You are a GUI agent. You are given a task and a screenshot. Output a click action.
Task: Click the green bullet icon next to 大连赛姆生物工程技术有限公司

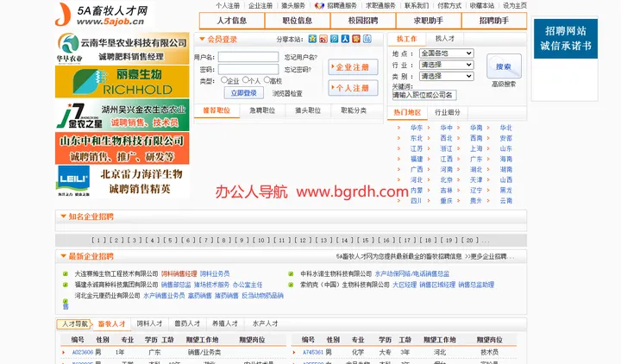point(66,273)
